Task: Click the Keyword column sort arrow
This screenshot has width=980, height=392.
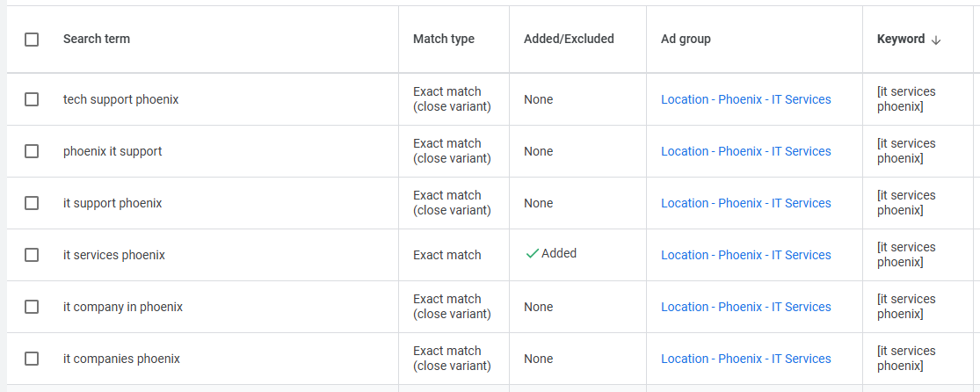Action: pyautogui.click(x=936, y=40)
